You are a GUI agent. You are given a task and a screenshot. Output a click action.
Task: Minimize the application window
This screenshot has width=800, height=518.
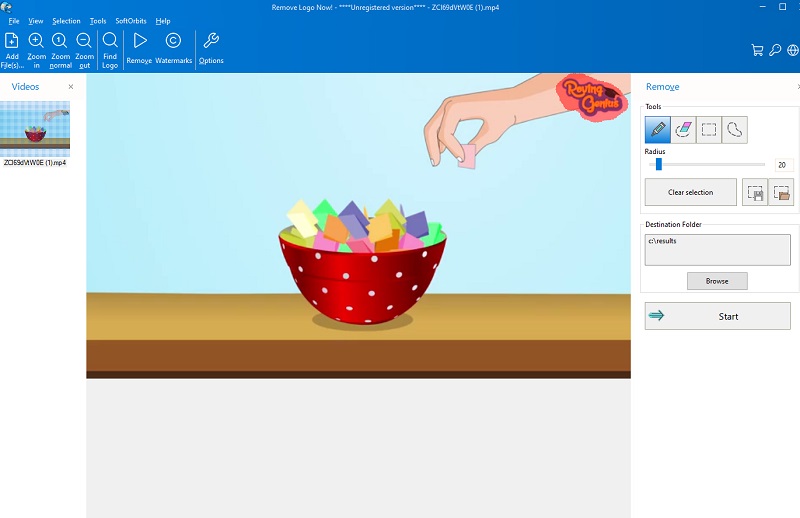coord(763,7)
